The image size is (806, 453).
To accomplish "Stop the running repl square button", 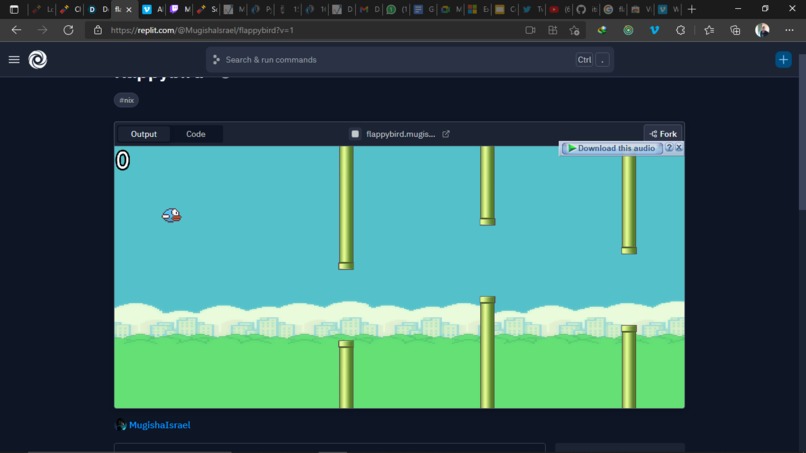I will click(355, 134).
